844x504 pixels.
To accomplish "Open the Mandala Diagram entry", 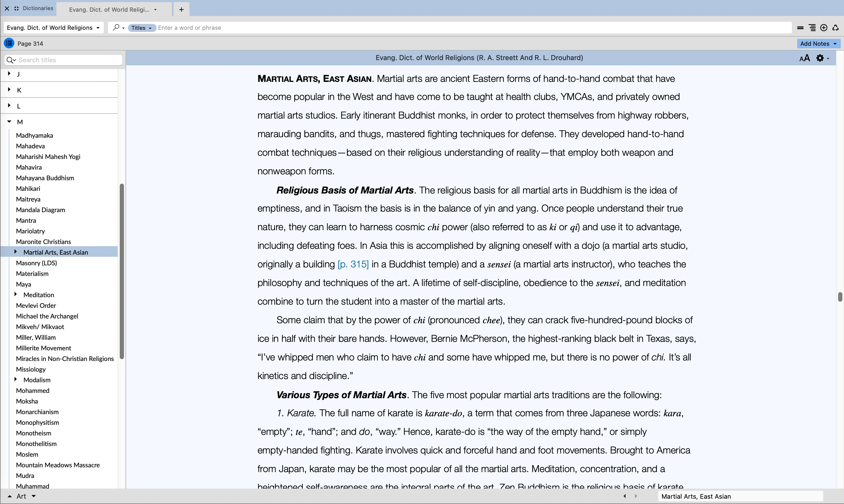I will tap(40, 210).
